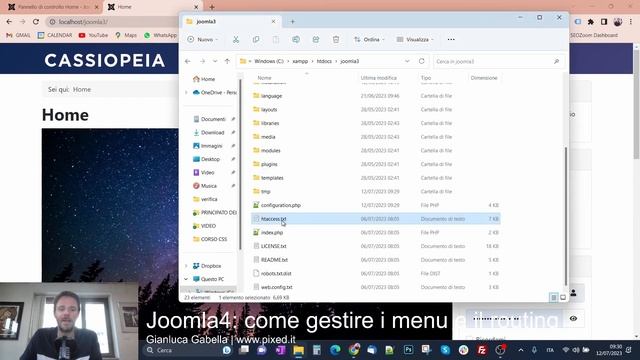Open OneNote from the taskbar

[x=280, y=350]
